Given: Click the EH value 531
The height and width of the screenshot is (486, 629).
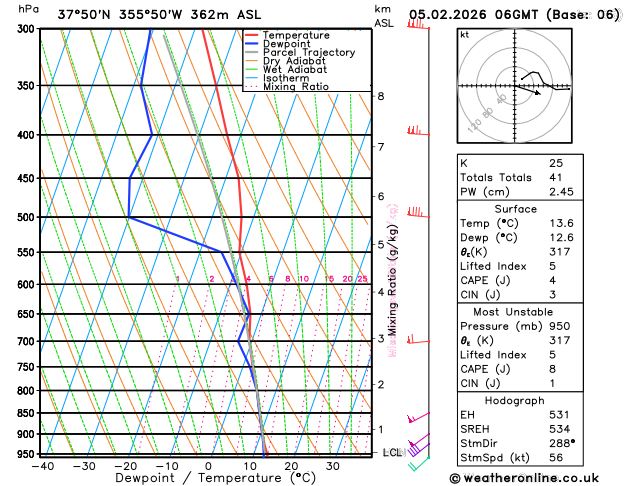Looking at the screenshot, I should click(x=559, y=415).
